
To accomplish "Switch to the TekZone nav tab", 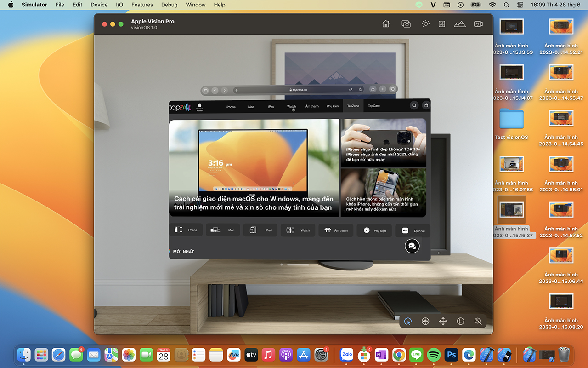I will (353, 106).
